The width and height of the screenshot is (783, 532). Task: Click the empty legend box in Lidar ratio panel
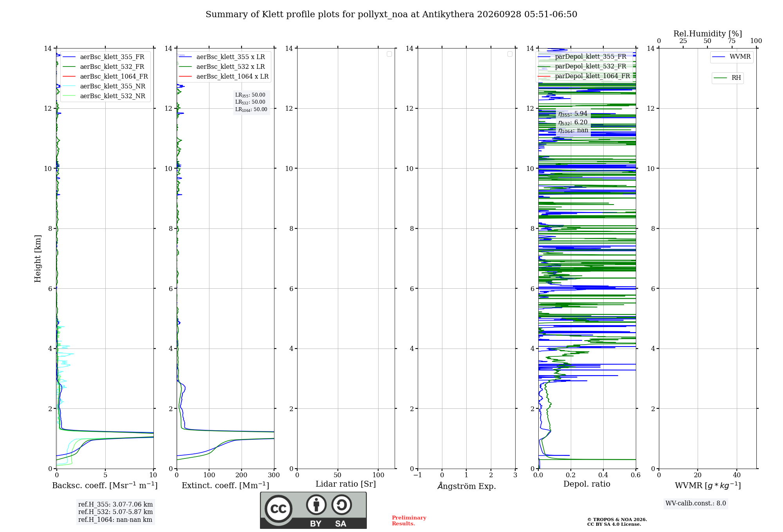click(389, 54)
